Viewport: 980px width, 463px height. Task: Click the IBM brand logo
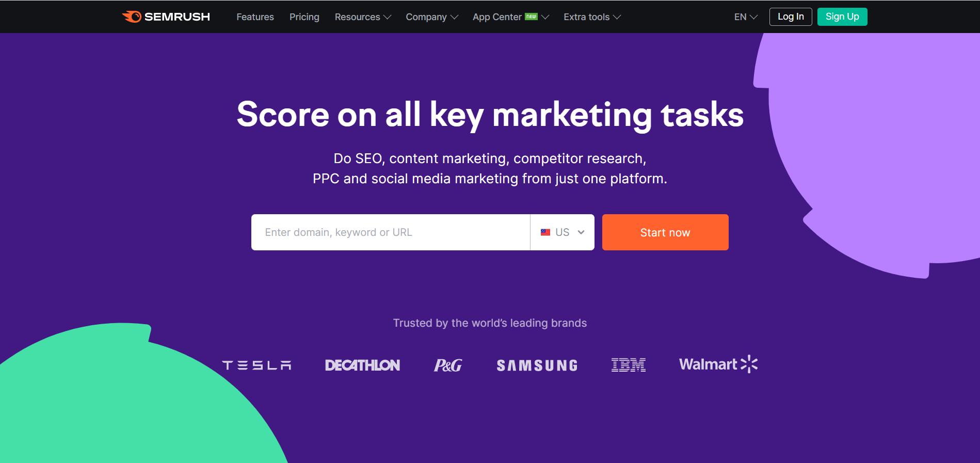point(629,365)
